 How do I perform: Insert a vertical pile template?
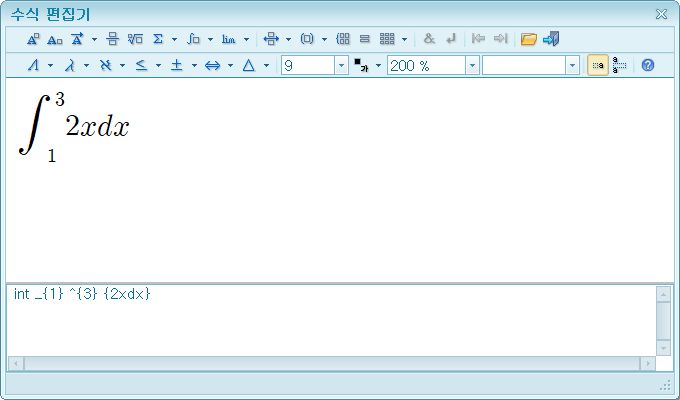[x=365, y=39]
